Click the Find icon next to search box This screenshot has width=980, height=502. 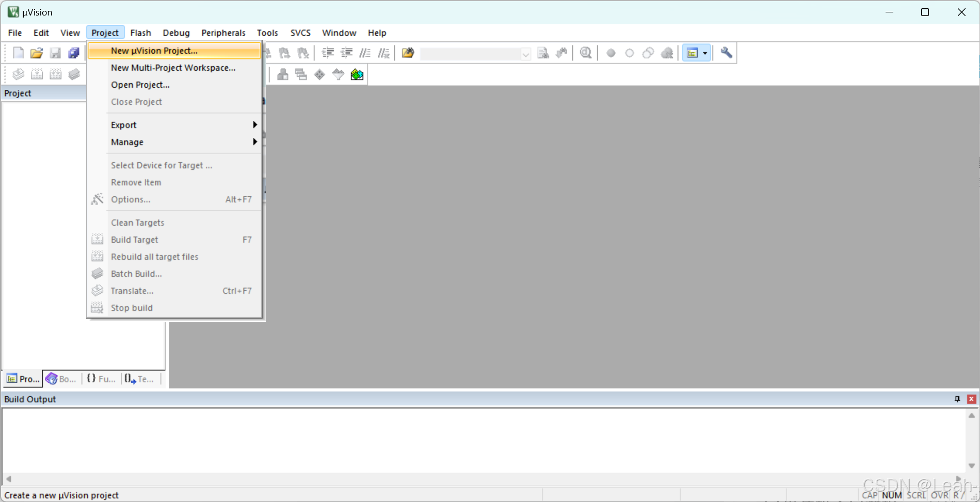coord(543,53)
